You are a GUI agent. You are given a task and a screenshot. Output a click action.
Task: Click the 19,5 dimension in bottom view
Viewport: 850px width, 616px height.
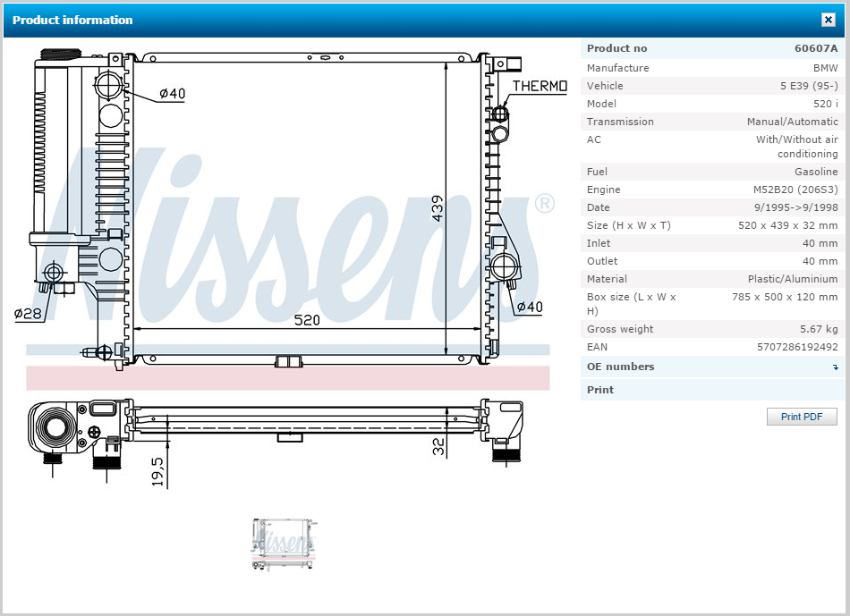(157, 471)
